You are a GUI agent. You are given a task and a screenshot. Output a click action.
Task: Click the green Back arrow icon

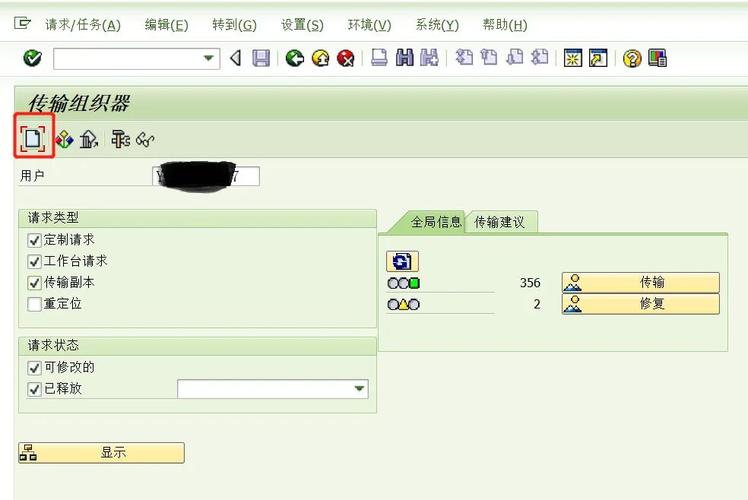(295, 58)
